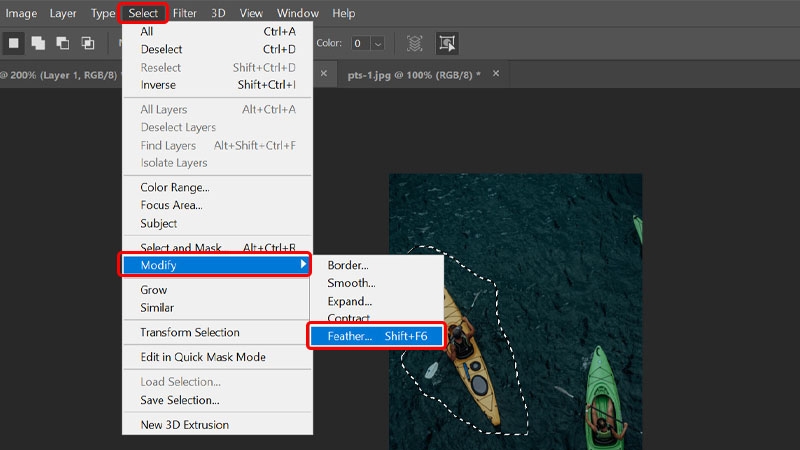Choose Deselect from the Select menu
The height and width of the screenshot is (450, 800).
tap(217, 49)
